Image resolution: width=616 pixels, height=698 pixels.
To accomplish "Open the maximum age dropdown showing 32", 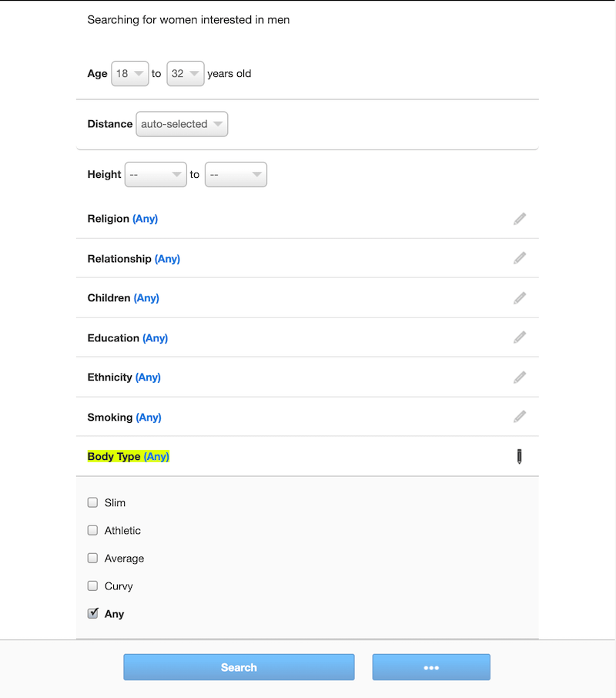I will (x=185, y=74).
